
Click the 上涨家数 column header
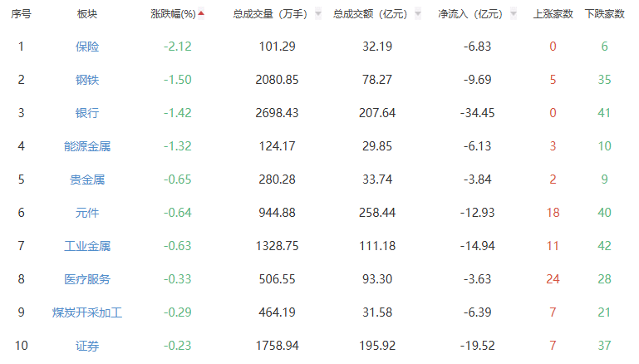[553, 14]
